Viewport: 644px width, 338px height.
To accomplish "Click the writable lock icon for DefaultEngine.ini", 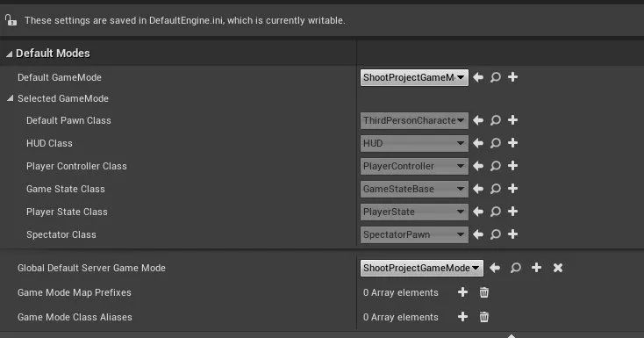I will coord(11,19).
